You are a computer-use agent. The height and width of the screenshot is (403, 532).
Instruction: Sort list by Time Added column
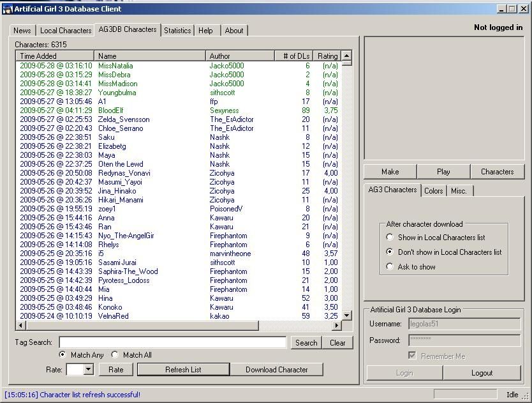click(x=55, y=56)
